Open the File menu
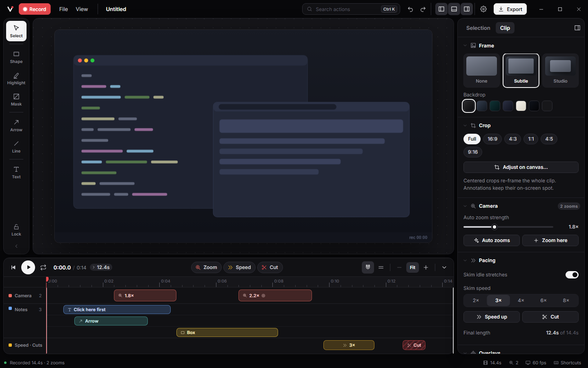The height and width of the screenshot is (368, 588). [x=64, y=9]
